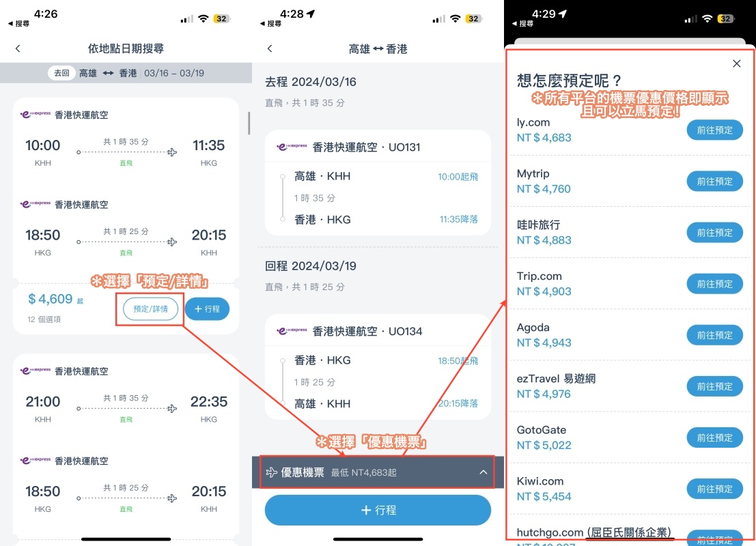Book via GotoGate 前往預定

(714, 437)
